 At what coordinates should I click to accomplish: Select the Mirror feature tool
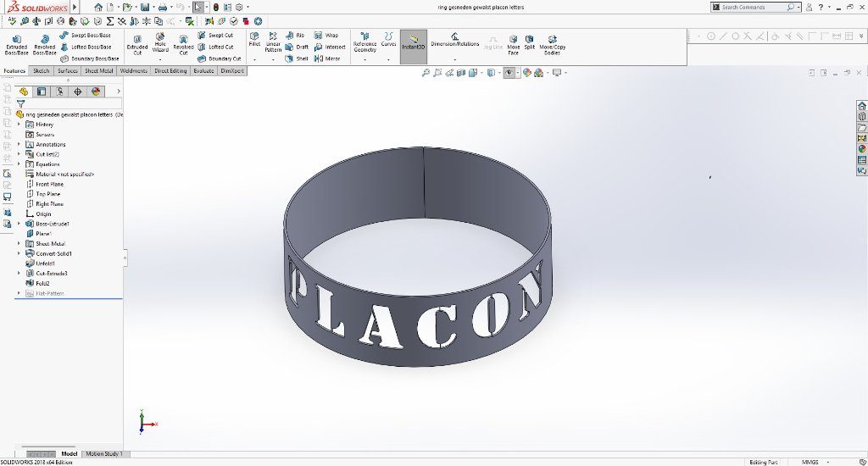point(327,58)
